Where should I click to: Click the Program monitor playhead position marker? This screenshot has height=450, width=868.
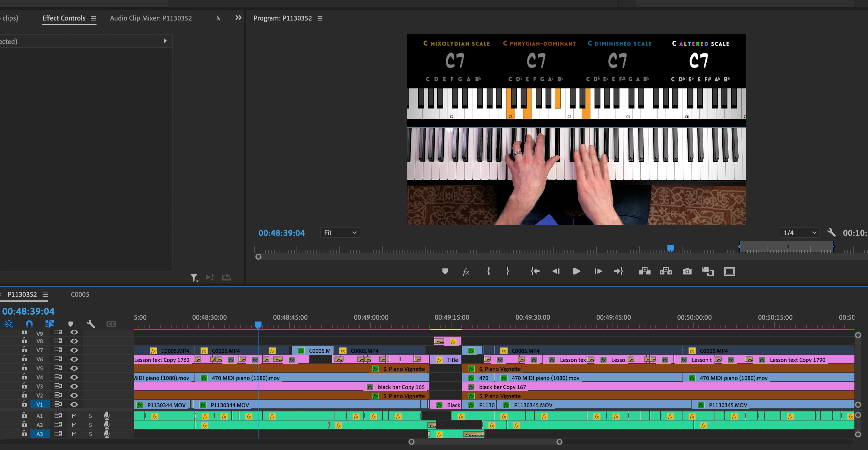point(670,248)
